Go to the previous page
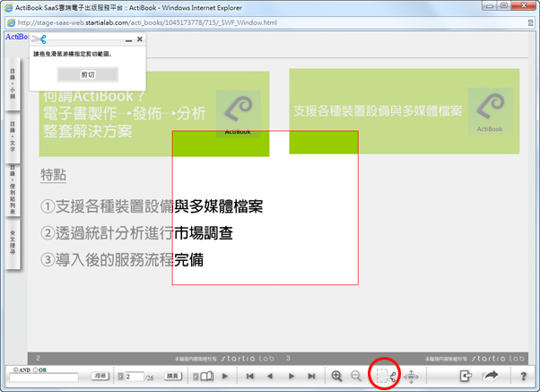This screenshot has height=392, width=540. click(x=270, y=376)
